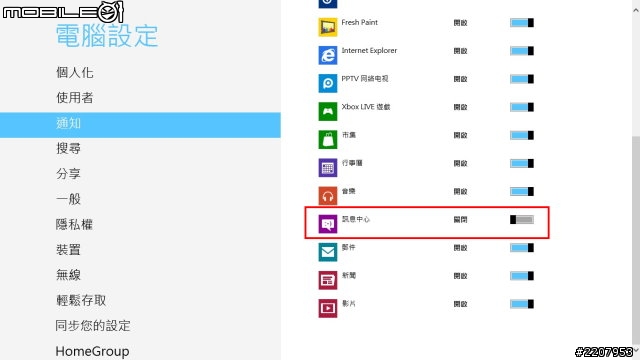Click the Fresh Paint app icon
Viewport: 640px width, 360px height.
pos(328,27)
